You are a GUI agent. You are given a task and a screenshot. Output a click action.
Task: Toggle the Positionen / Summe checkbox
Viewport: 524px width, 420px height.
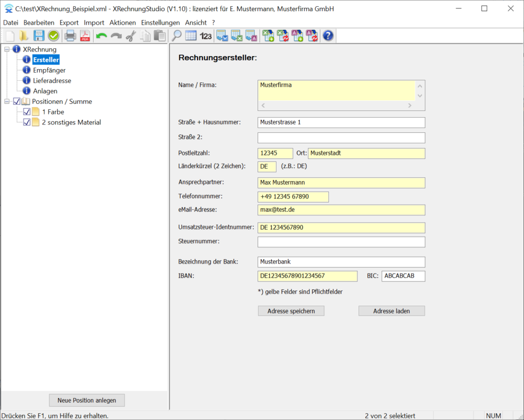click(17, 101)
